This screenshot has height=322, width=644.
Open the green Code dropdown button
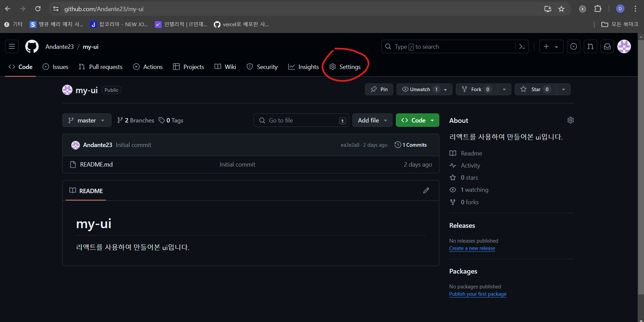(417, 120)
